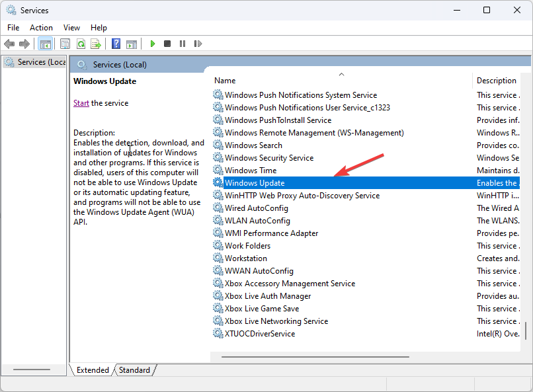533x392 pixels.
Task: Go back using the Back arrow
Action: point(9,44)
